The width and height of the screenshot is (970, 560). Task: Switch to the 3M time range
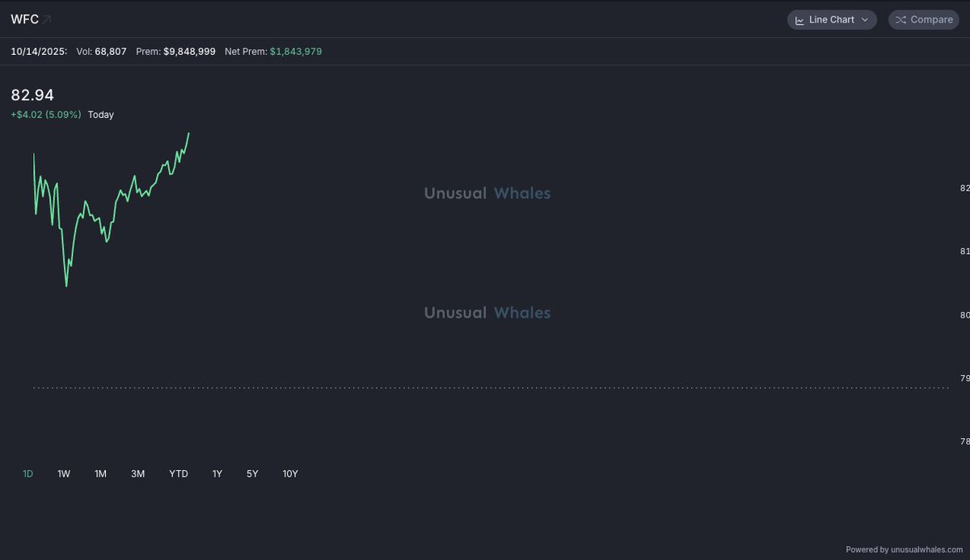pyautogui.click(x=137, y=474)
